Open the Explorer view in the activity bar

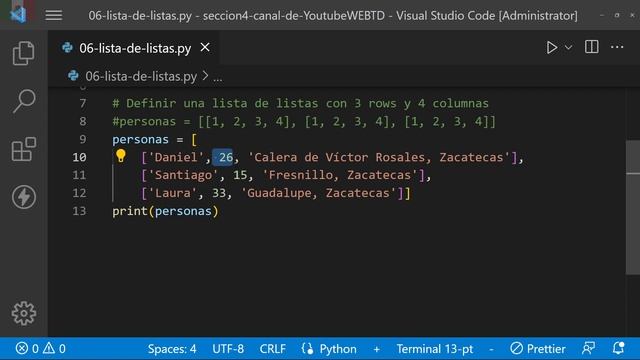[x=23, y=53]
